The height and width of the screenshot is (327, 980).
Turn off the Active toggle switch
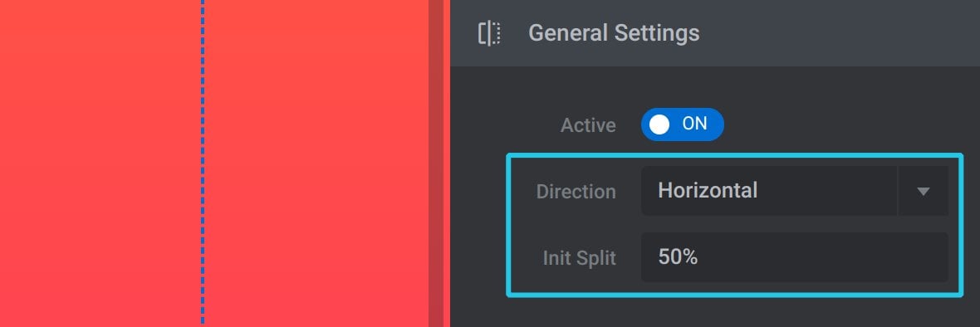pos(682,124)
